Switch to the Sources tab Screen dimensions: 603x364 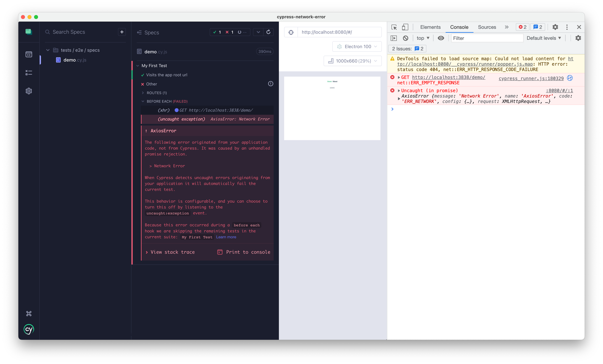[x=487, y=27]
